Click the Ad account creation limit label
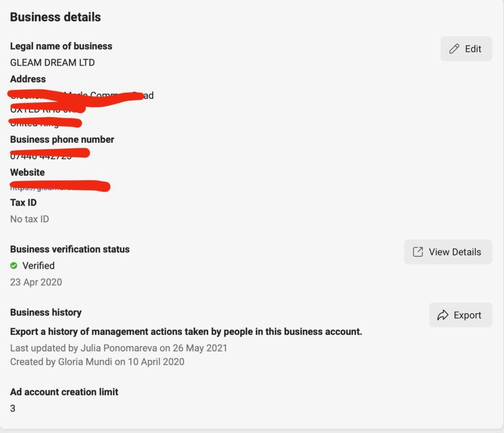The width and height of the screenshot is (504, 433). (64, 392)
